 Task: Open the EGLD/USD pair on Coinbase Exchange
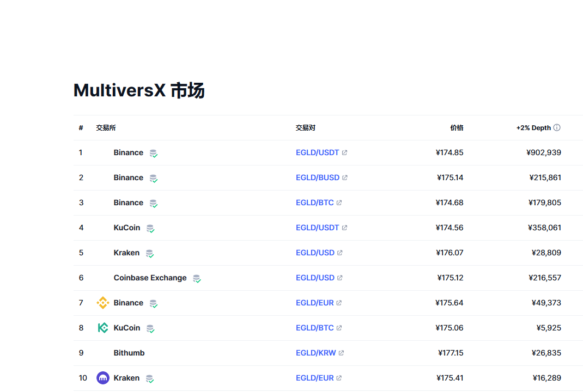point(315,278)
